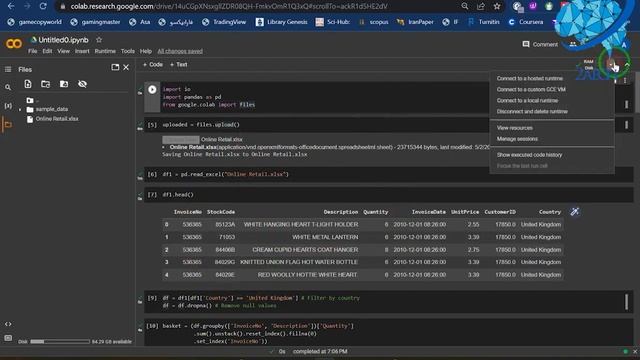The width and height of the screenshot is (640, 360).
Task: Expand the sample_data folder
Action: [x=20, y=109]
